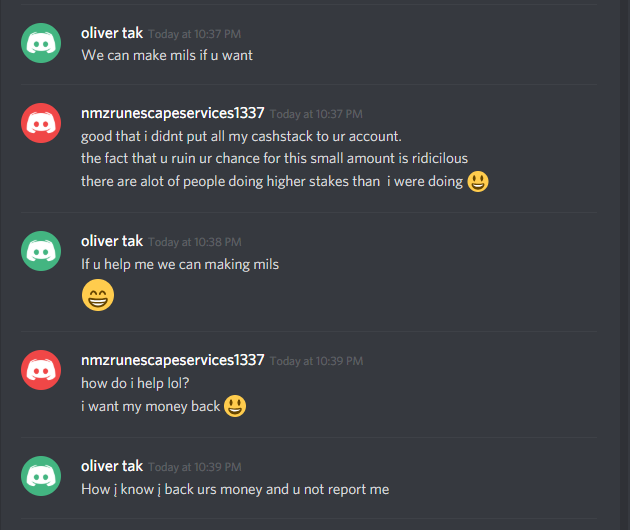Click 'If u help me we can making mils'
The width and height of the screenshot is (630, 530).
click(x=180, y=264)
